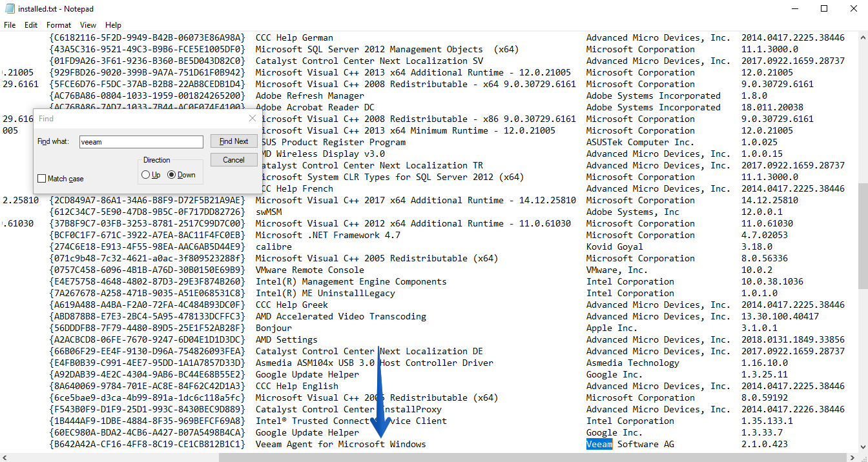868x462 pixels.
Task: Click 'Asmedia ASM104x USB 3.0 Host Controller Driver'
Action: (x=375, y=363)
